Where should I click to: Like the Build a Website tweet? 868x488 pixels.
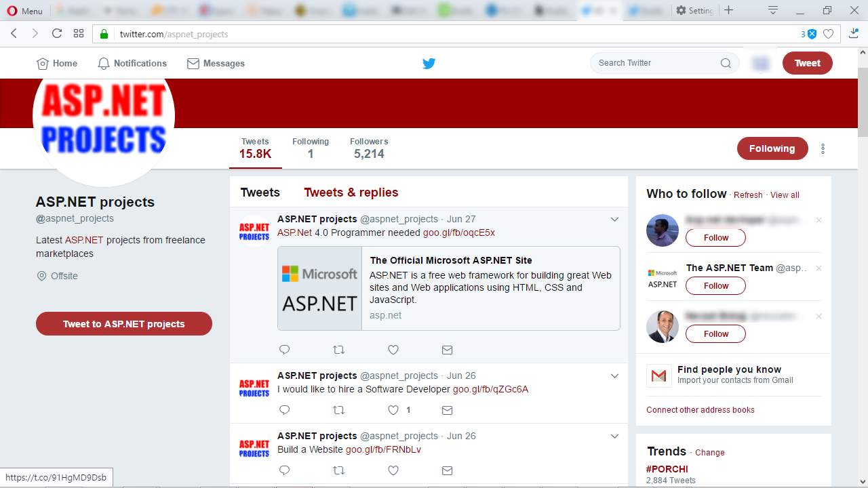(393, 470)
